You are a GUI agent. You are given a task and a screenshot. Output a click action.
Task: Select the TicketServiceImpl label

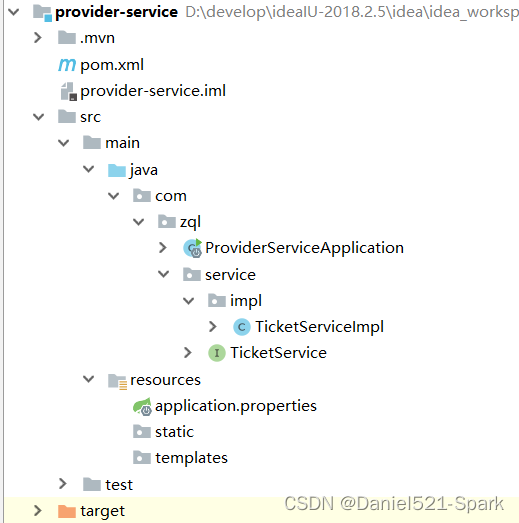[x=320, y=327]
